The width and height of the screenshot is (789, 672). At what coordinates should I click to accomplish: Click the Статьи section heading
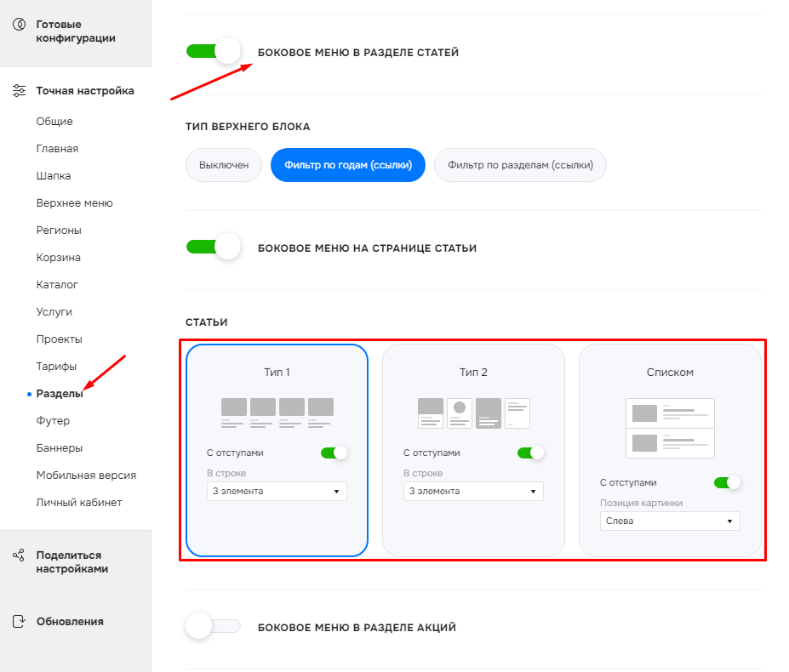pyautogui.click(x=206, y=322)
